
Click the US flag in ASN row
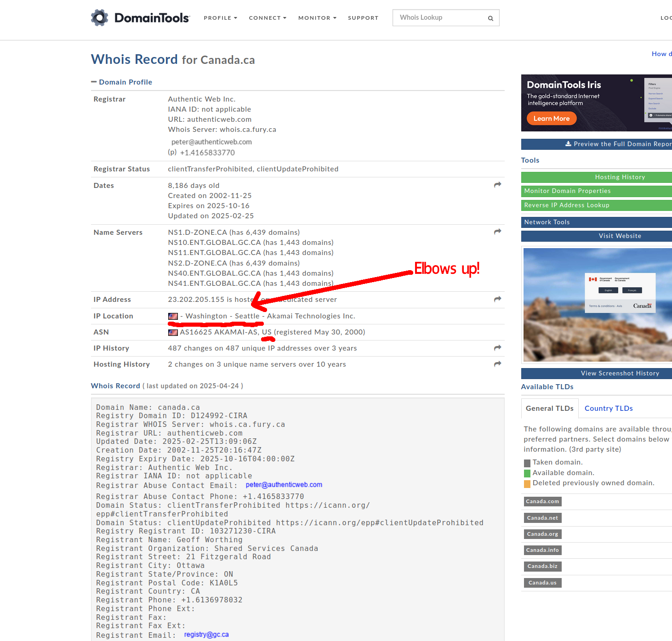point(173,332)
